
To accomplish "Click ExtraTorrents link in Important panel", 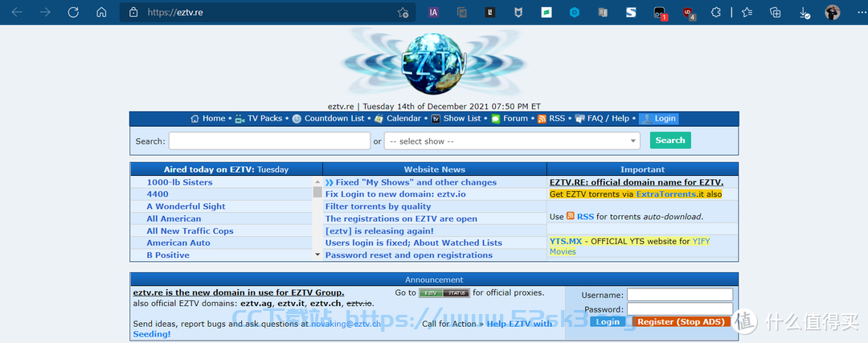I will pos(666,194).
